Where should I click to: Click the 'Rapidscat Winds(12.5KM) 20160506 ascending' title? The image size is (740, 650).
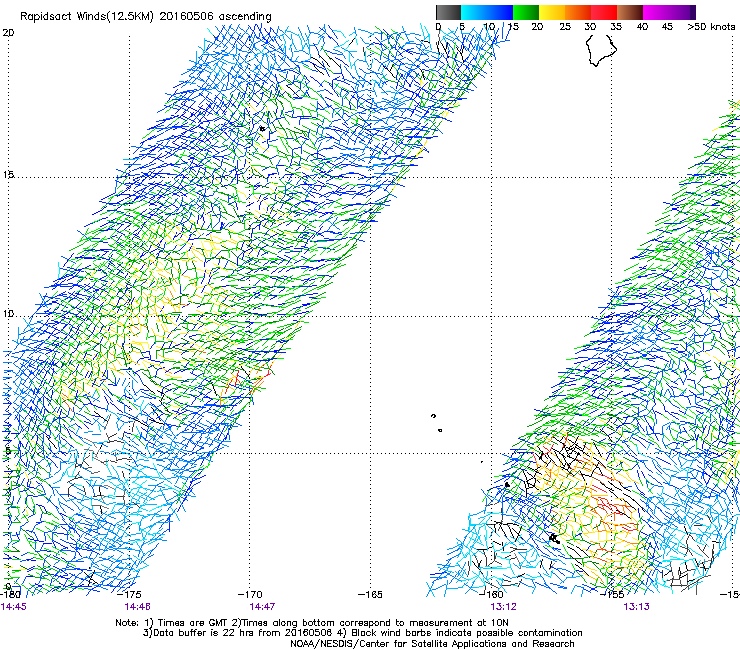coord(146,17)
